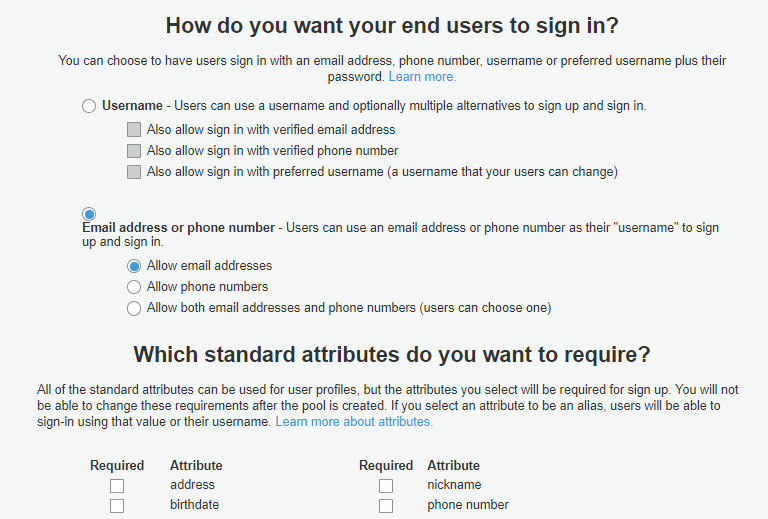The image size is (768, 519).
Task: Choose the Allow phone numbers option
Action: point(134,287)
